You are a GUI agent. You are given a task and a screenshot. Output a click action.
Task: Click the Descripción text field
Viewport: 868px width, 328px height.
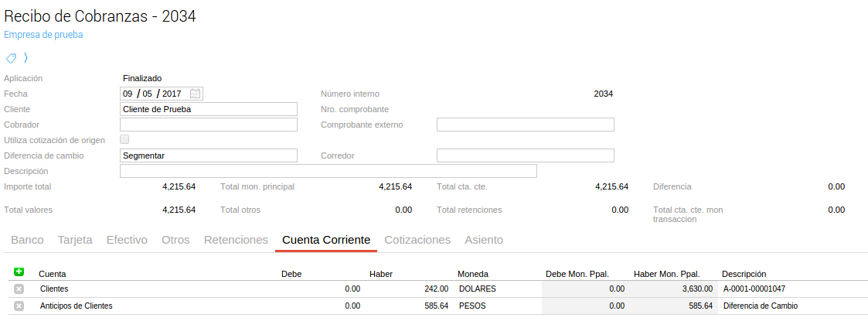coord(328,171)
